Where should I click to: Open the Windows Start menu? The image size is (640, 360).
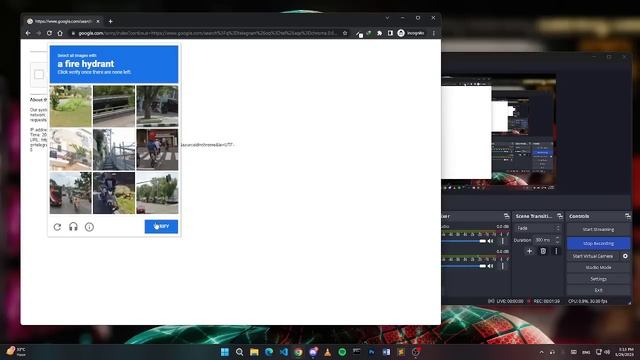(x=225, y=352)
